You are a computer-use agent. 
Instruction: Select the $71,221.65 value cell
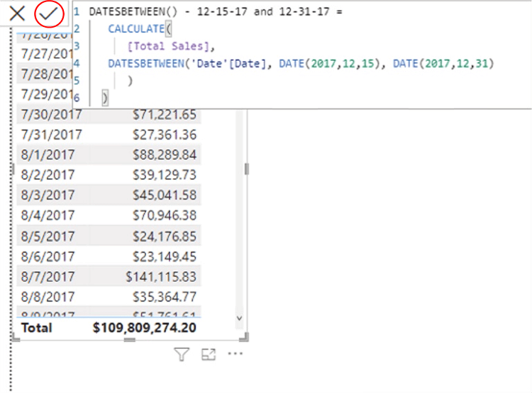click(x=165, y=115)
